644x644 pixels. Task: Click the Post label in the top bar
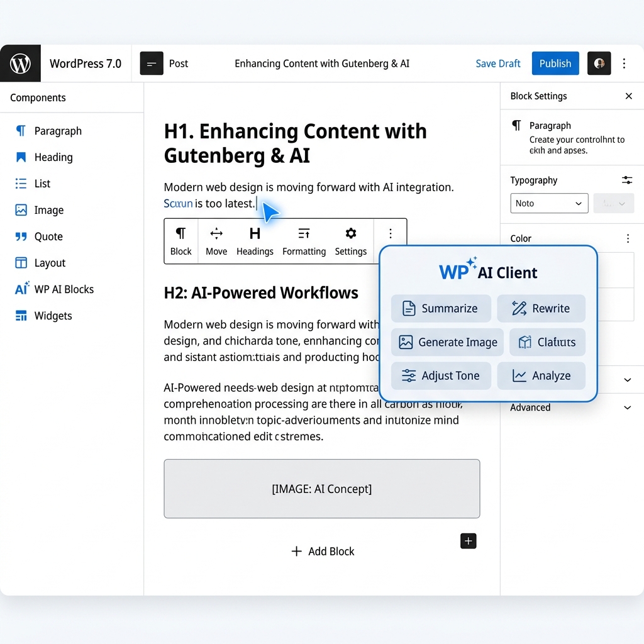[178, 64]
